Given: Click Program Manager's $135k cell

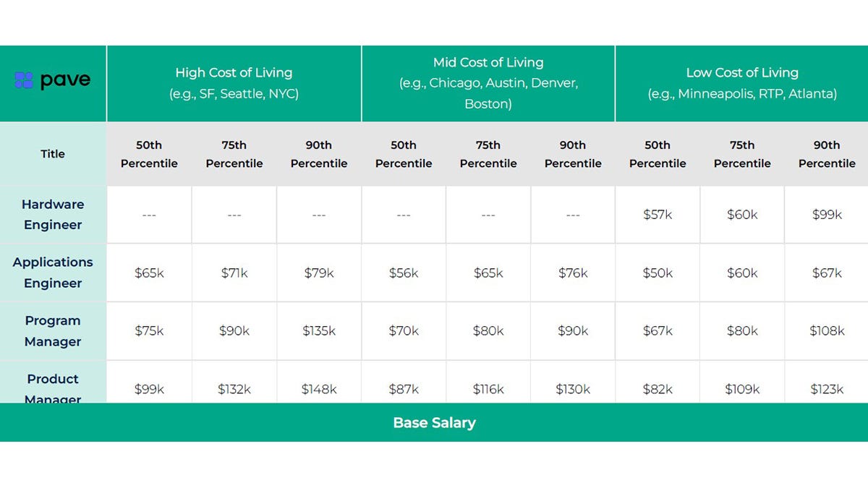Looking at the screenshot, I should (x=319, y=331).
